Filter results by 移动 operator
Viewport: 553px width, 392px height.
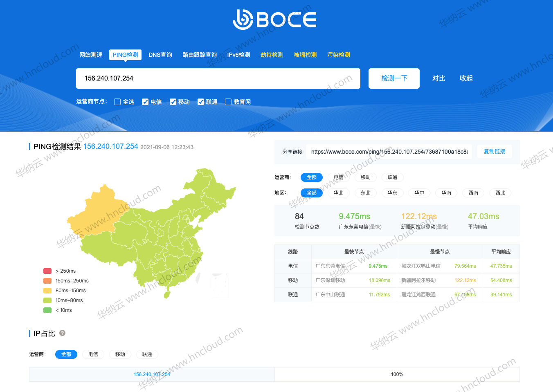click(366, 177)
